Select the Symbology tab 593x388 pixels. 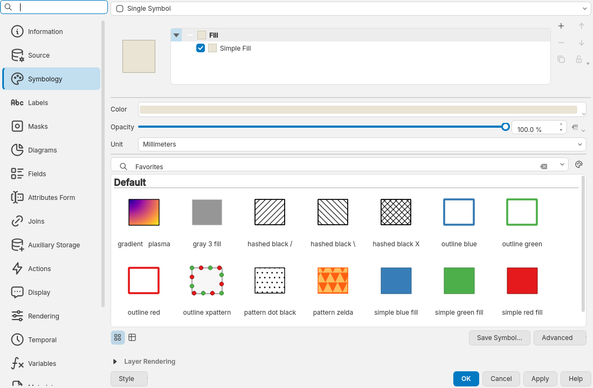point(51,79)
